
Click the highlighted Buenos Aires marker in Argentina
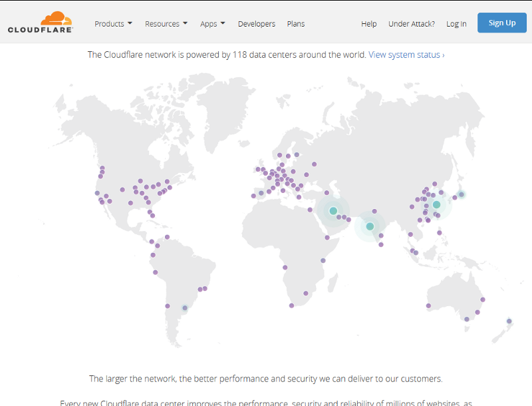pyautogui.click(x=185, y=308)
